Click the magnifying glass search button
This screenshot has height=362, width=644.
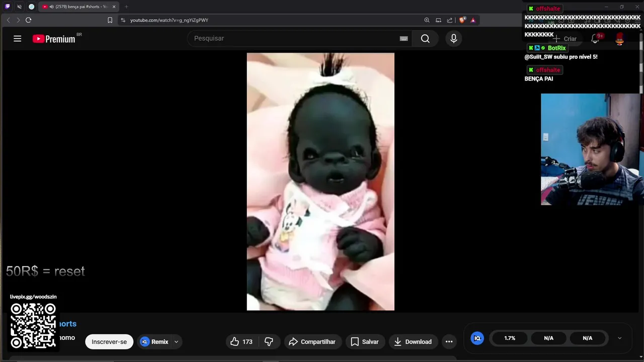(425, 39)
